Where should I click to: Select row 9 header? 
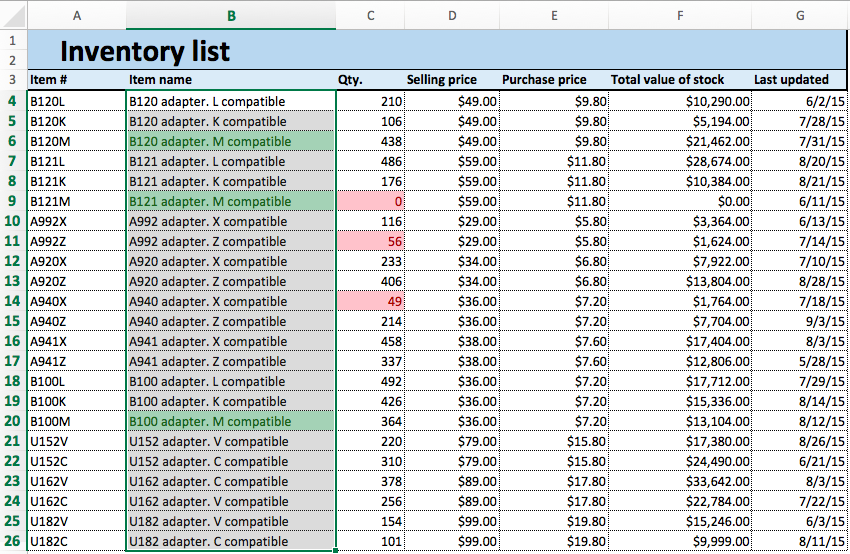[12, 201]
